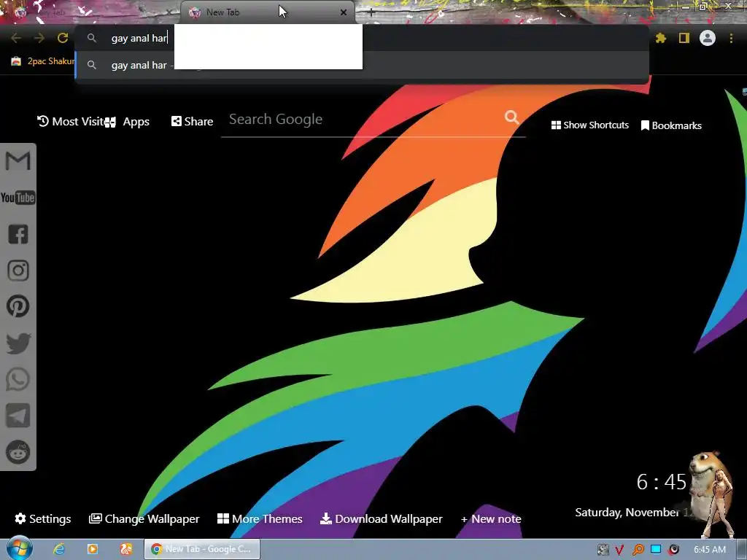Viewport: 747px width, 560px height.
Task: Click the Share button
Action: [x=192, y=122]
